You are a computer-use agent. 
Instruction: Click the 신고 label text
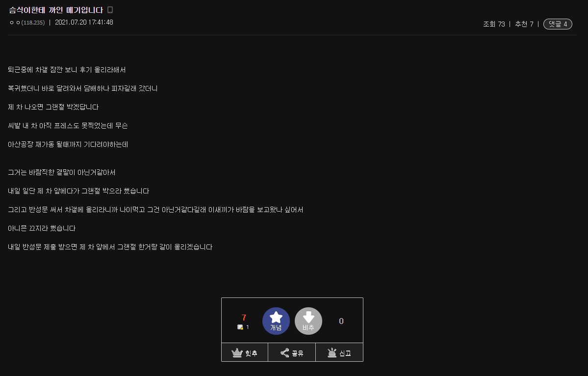(x=345, y=353)
